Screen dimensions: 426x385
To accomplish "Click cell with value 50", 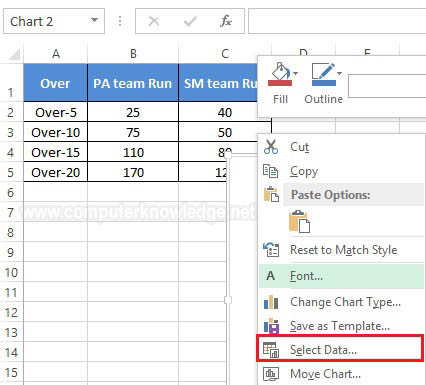I will (218, 132).
